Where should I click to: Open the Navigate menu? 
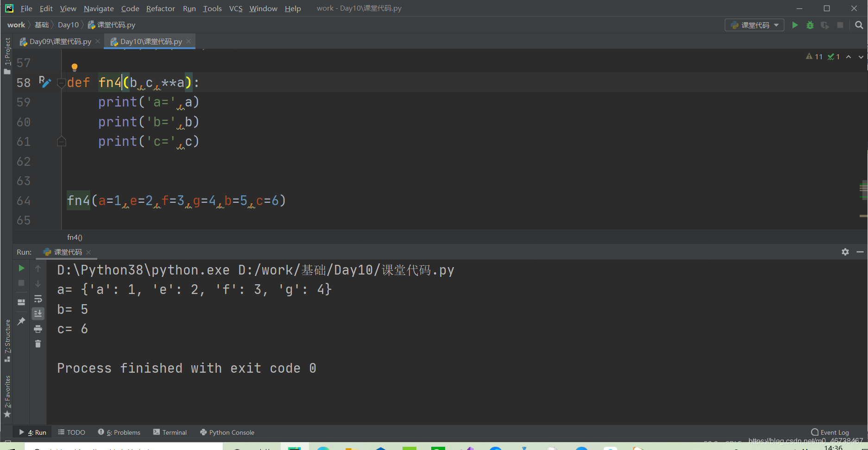coord(99,8)
